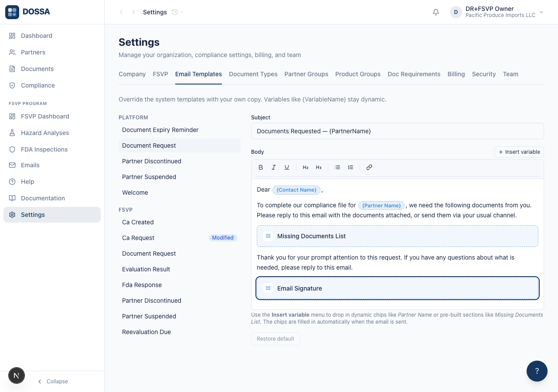Click the FDA Inspections shield icon
The width and height of the screenshot is (558, 392).
[x=12, y=149]
